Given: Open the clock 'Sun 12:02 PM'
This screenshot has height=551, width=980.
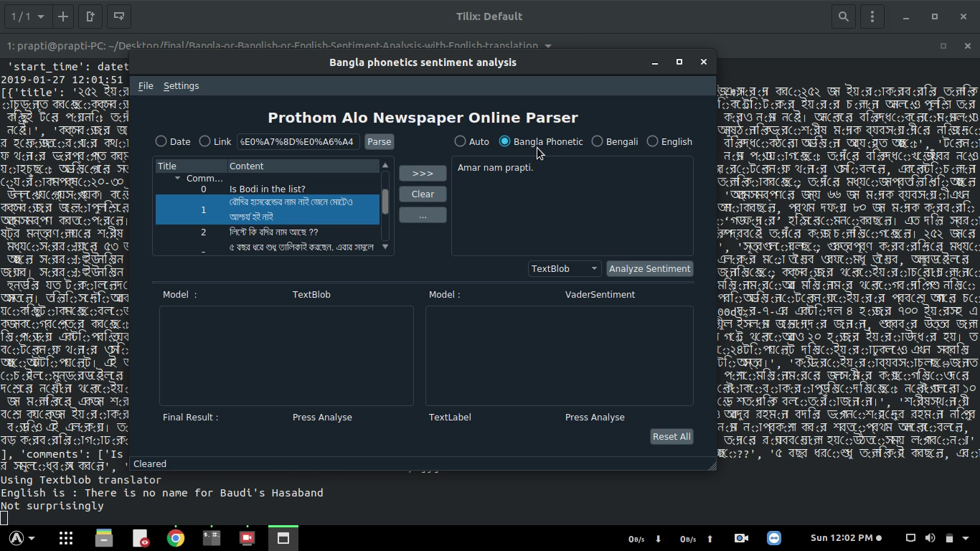Looking at the screenshot, I should click(x=842, y=538).
